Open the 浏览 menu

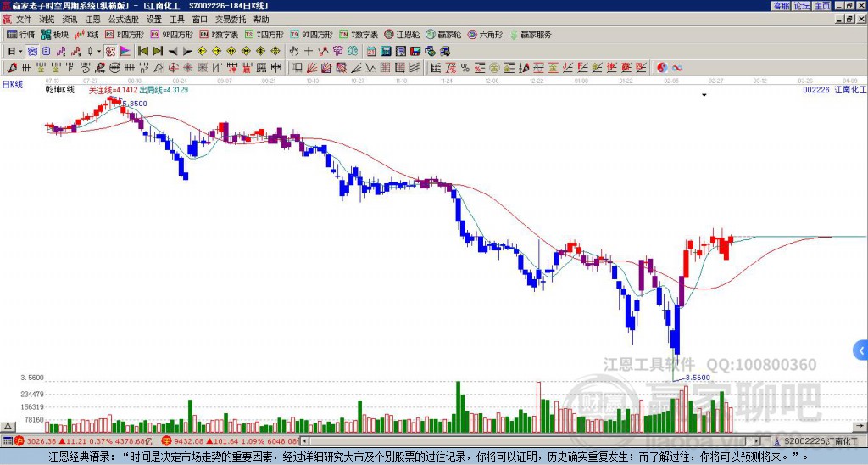point(47,20)
